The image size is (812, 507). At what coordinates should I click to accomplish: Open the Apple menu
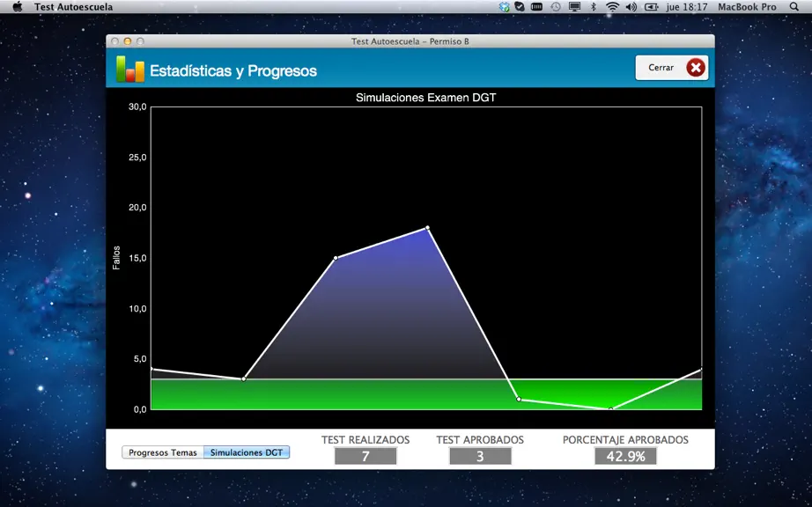17,7
